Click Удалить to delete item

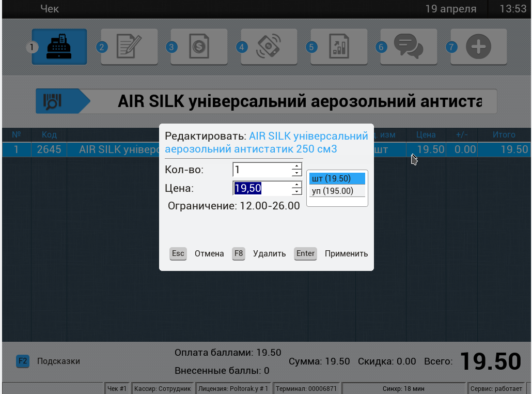point(270,254)
